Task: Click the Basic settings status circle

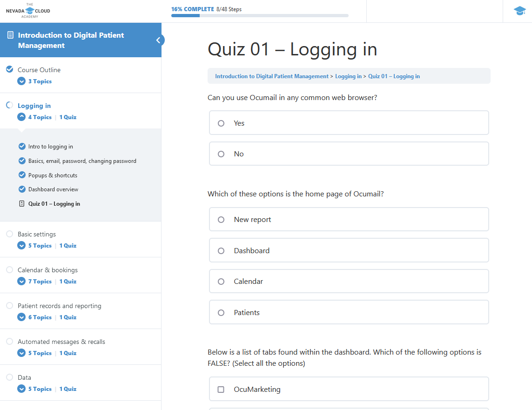Action: [9, 234]
